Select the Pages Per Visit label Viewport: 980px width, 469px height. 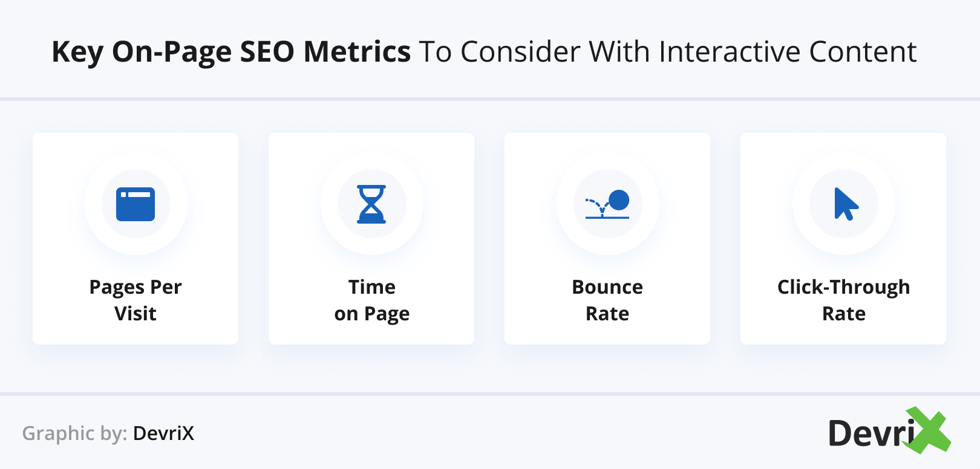point(136,300)
